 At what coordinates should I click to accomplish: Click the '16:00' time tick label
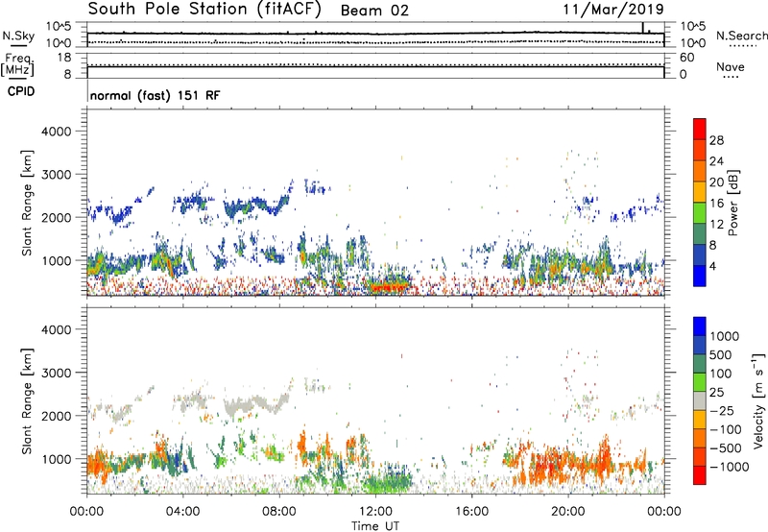(x=471, y=512)
